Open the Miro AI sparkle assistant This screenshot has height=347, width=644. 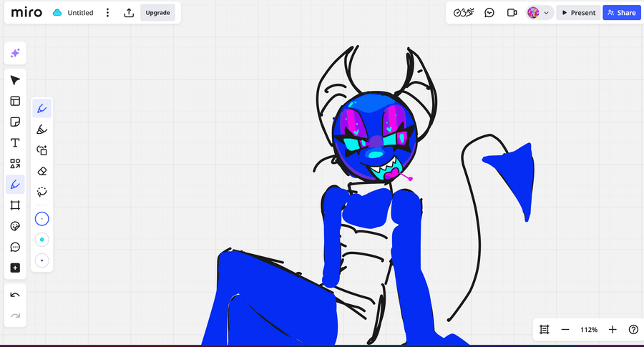pyautogui.click(x=15, y=53)
